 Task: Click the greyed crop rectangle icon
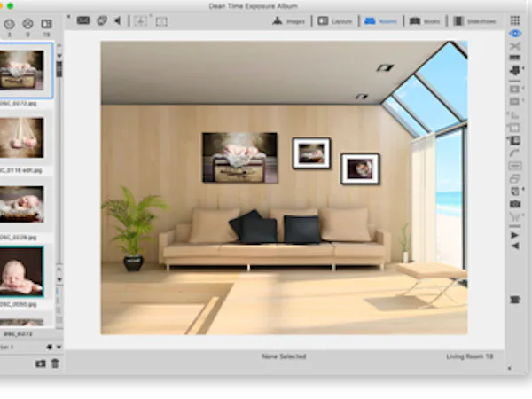(514, 128)
